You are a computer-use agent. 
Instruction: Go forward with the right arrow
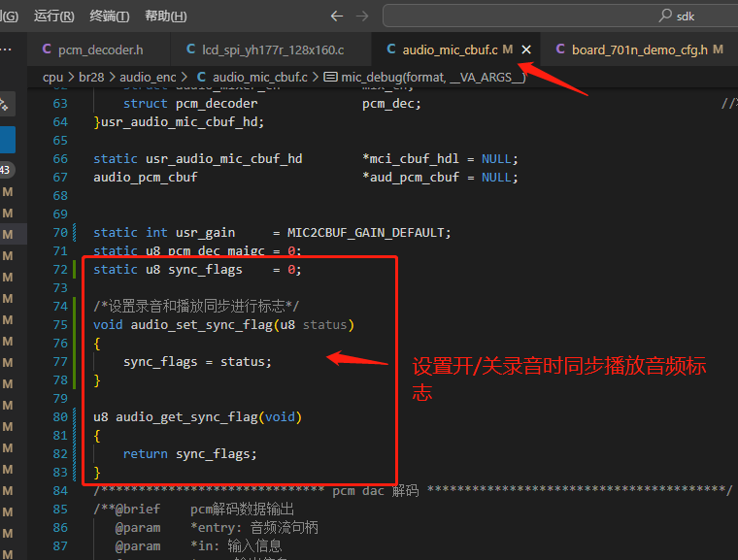(362, 16)
